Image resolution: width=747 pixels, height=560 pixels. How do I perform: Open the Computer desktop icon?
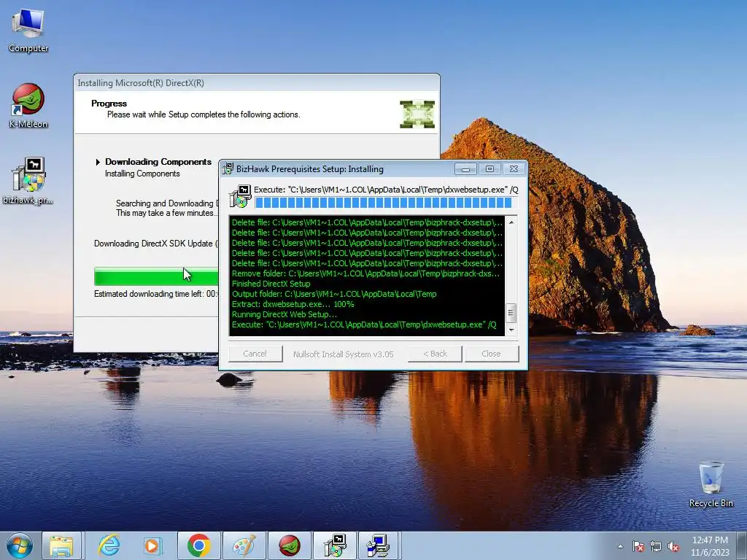tap(28, 30)
